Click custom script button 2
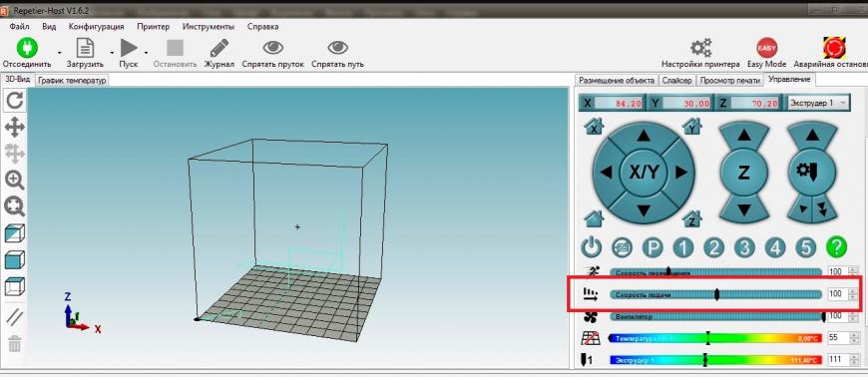Screen dimensions: 868x377 tap(713, 247)
